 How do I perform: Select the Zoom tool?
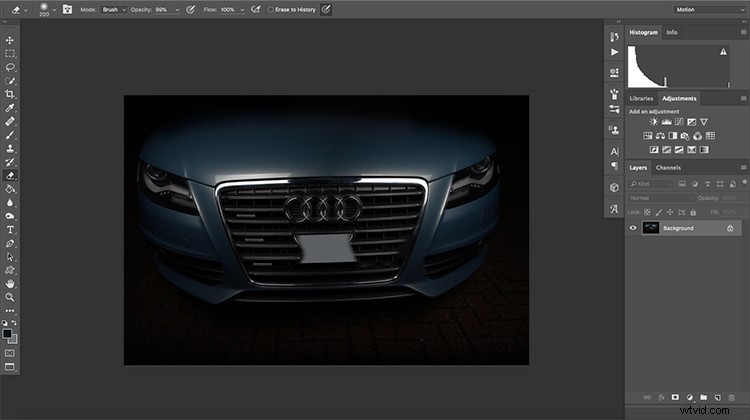tap(10, 297)
